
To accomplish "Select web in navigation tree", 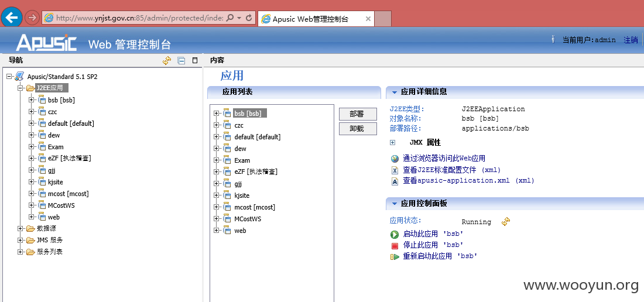I will 54,217.
